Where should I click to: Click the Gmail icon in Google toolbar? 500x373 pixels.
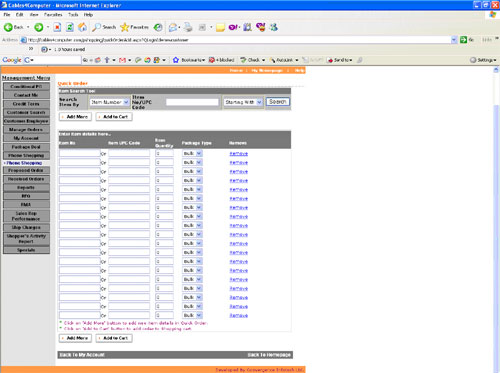122,60
